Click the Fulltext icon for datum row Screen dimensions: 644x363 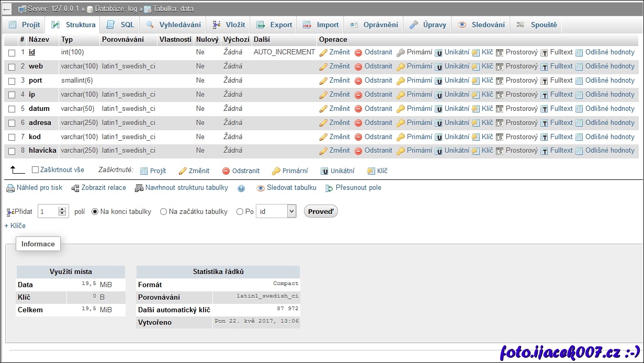pyautogui.click(x=544, y=109)
